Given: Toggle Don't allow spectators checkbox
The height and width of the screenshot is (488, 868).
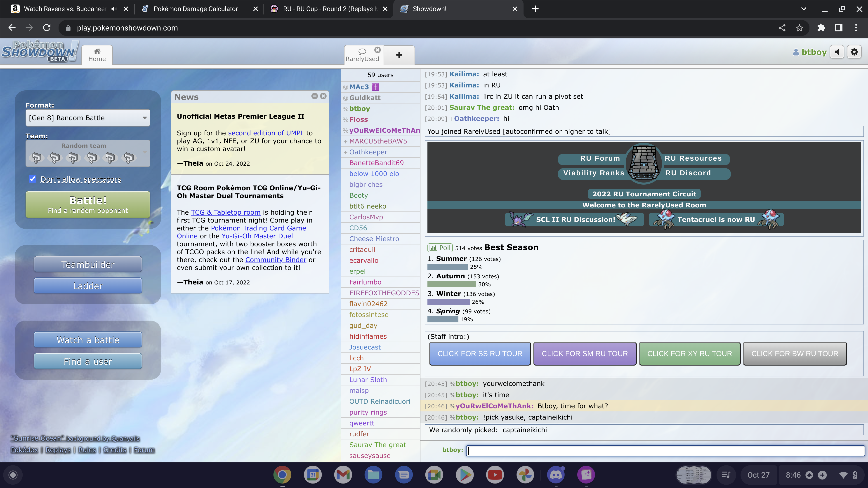Looking at the screenshot, I should [32, 179].
